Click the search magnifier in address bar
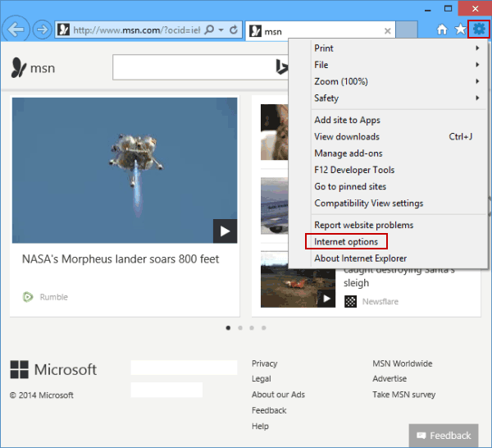The image size is (492, 448). tap(209, 30)
